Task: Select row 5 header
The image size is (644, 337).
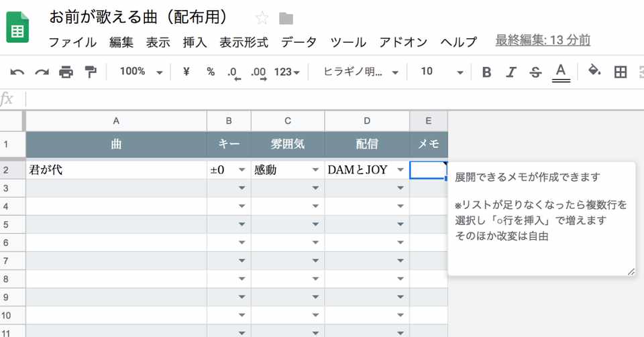Action: click(x=12, y=224)
